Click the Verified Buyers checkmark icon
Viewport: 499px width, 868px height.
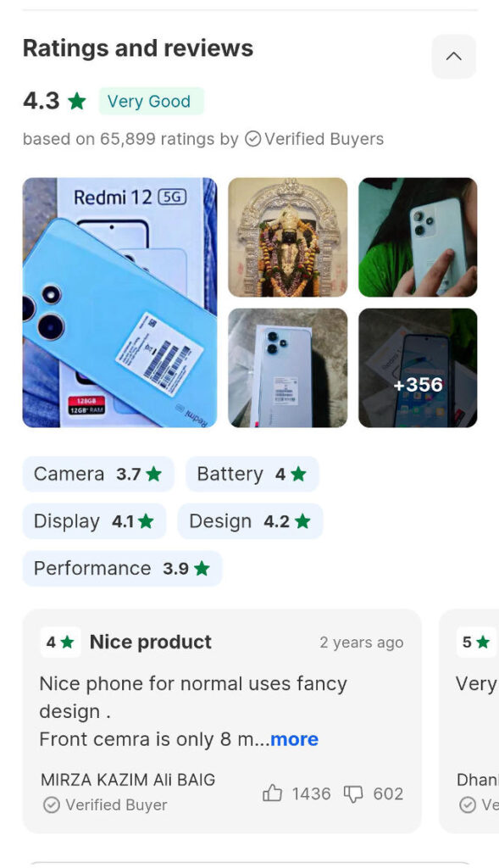[252, 138]
